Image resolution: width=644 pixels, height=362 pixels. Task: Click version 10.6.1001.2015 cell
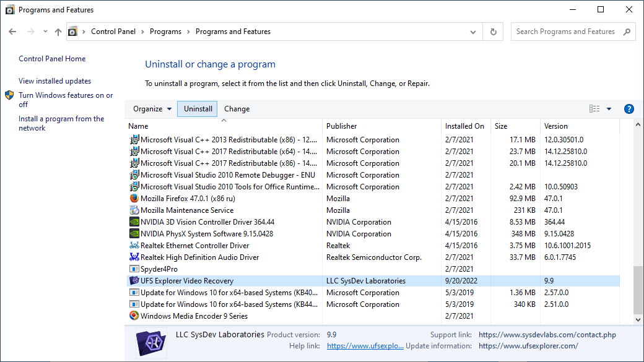click(x=567, y=246)
